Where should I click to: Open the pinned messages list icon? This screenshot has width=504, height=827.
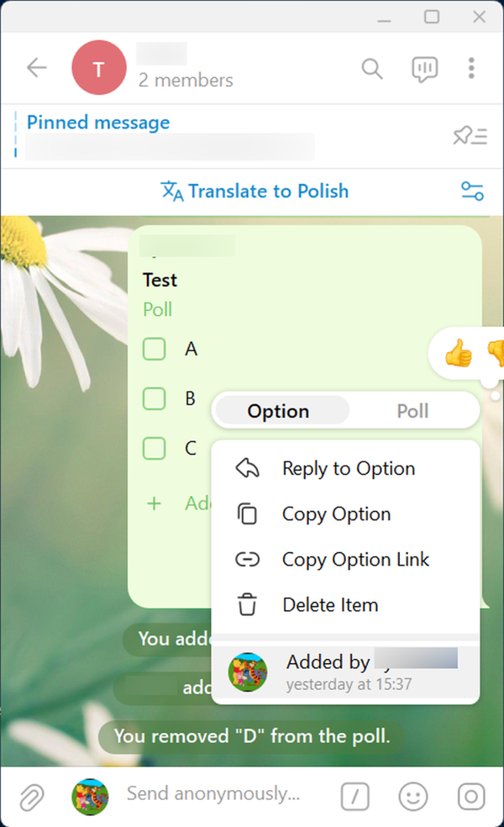pos(470,136)
